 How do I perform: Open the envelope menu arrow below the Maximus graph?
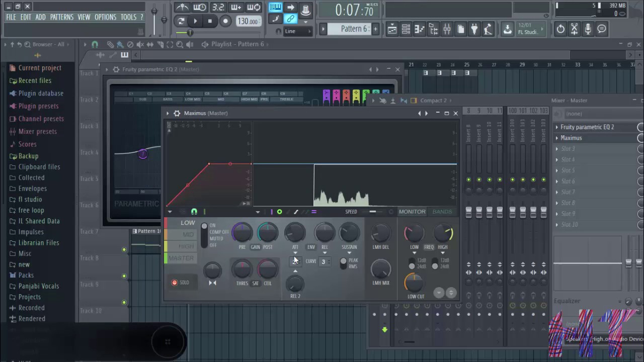(x=170, y=212)
